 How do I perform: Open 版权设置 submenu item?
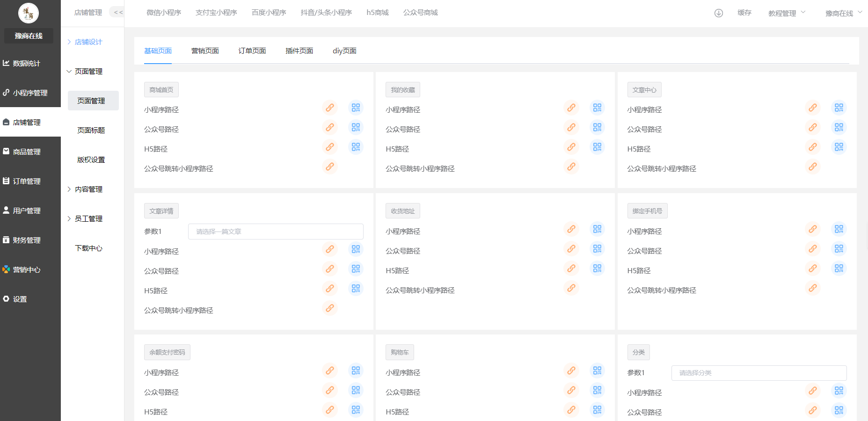click(91, 160)
